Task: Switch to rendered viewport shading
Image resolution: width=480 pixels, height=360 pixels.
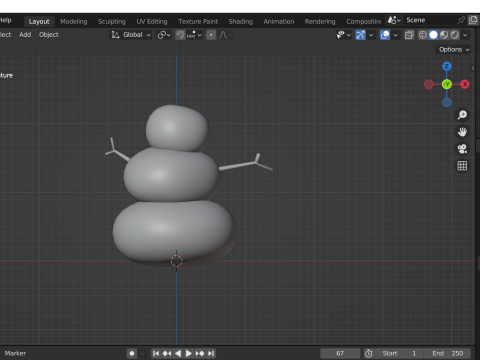Action: pyautogui.click(x=455, y=35)
